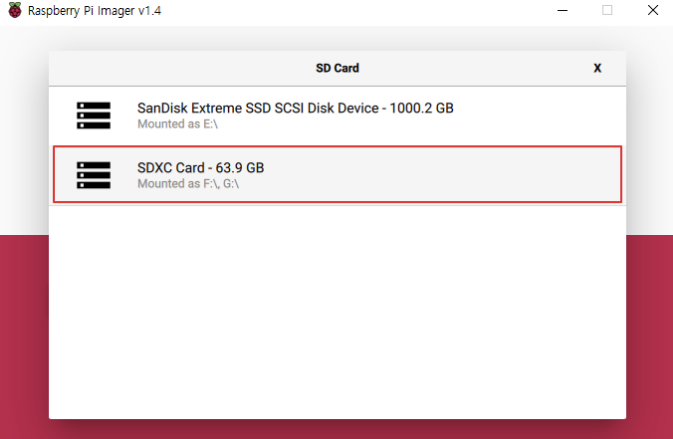Select SanDisk Extreme SSD SCSI Disk Device - 1000.2 GB
The width and height of the screenshot is (673, 439).
(x=337, y=115)
